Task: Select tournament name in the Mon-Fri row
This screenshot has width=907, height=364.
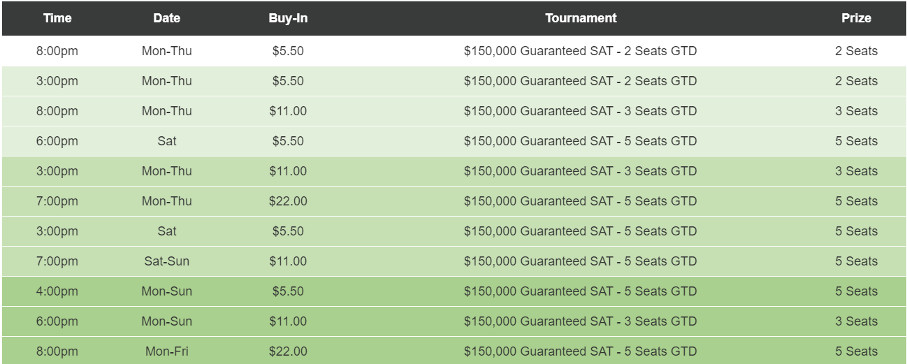Action: [x=581, y=351]
